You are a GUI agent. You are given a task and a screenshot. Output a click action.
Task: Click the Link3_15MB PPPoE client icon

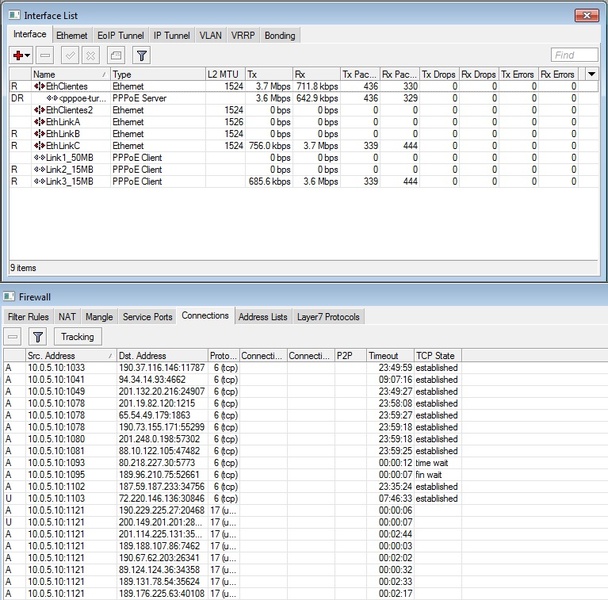point(39,182)
